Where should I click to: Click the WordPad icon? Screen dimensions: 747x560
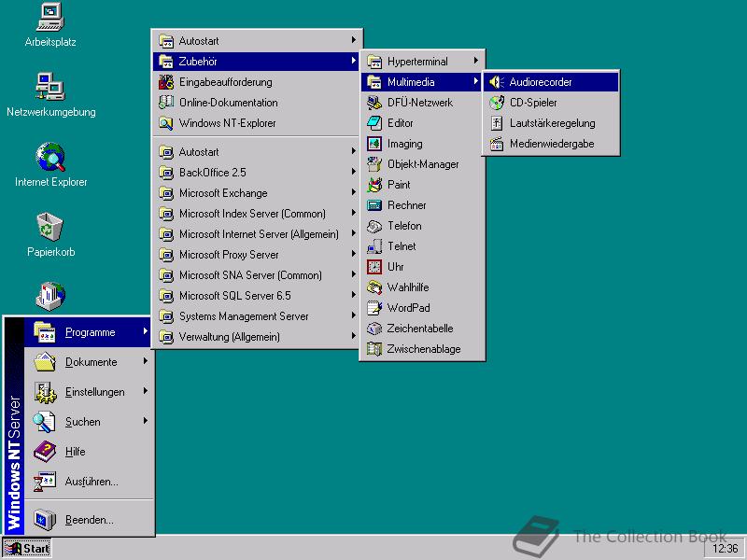tap(374, 308)
